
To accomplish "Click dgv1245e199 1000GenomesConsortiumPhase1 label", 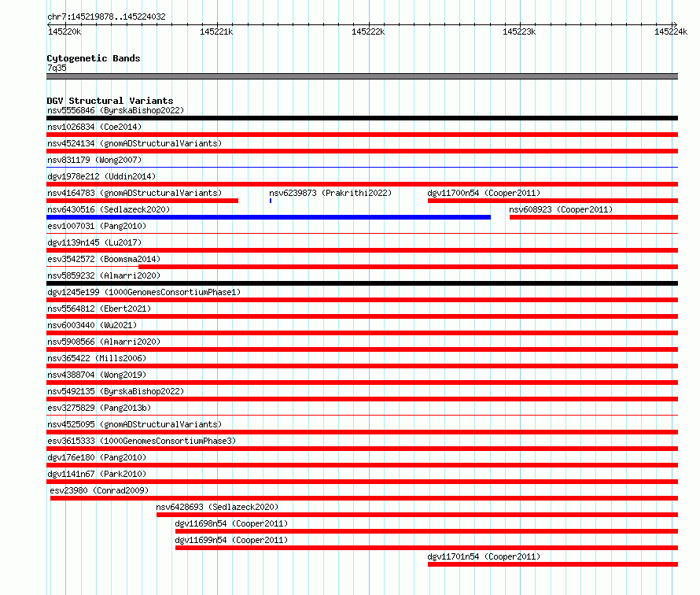I will coord(144,292).
